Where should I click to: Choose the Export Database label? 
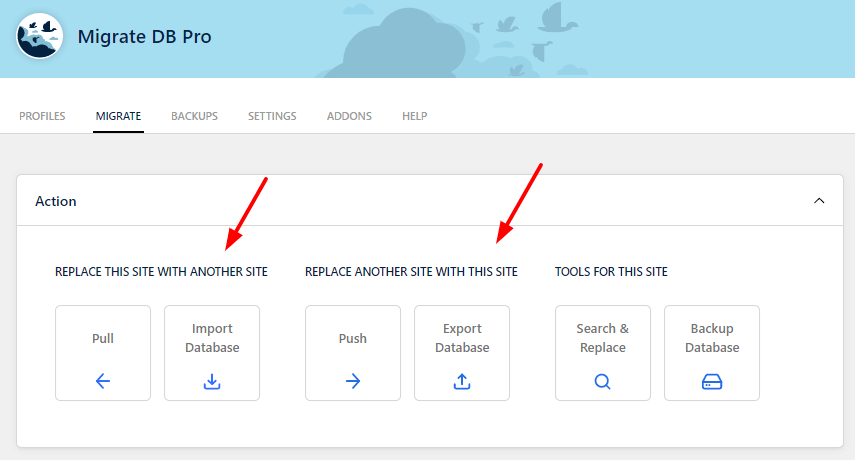click(x=462, y=338)
